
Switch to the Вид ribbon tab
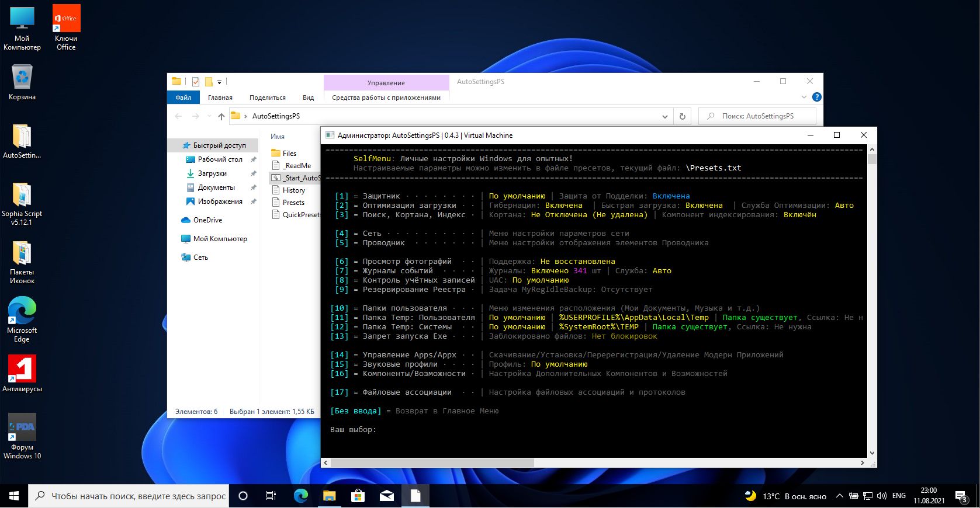click(308, 98)
